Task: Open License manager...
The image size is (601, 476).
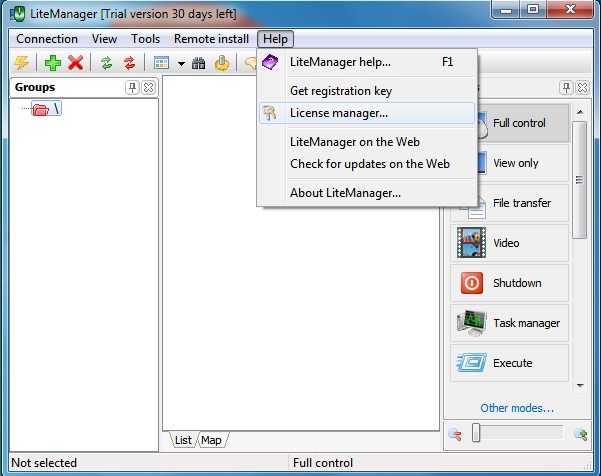Action: point(367,113)
